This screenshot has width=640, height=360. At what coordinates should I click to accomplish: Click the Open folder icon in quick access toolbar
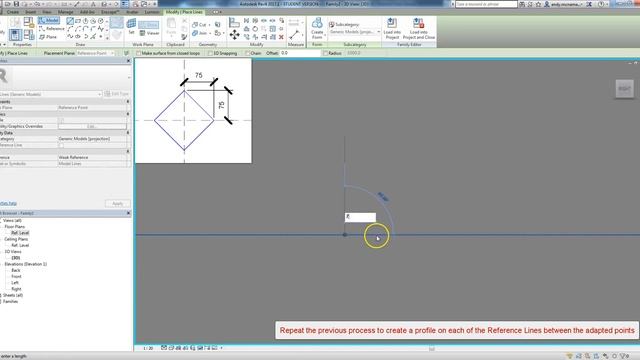7,4
